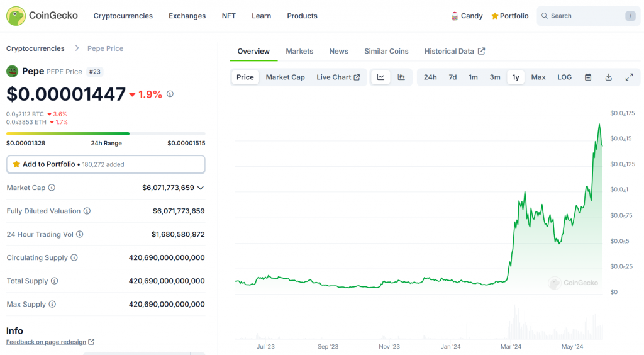Image resolution: width=644 pixels, height=355 pixels.
Task: Download chart data icon
Action: click(x=608, y=77)
